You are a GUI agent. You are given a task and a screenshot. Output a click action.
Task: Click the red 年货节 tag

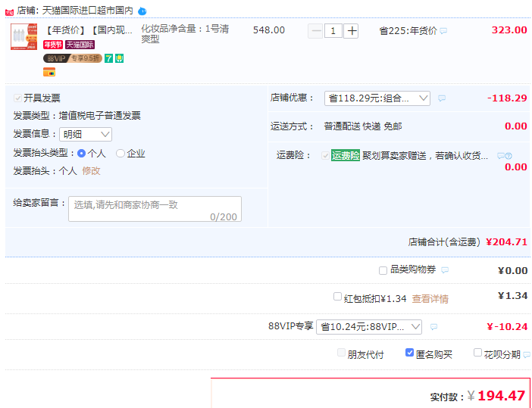[x=53, y=45]
